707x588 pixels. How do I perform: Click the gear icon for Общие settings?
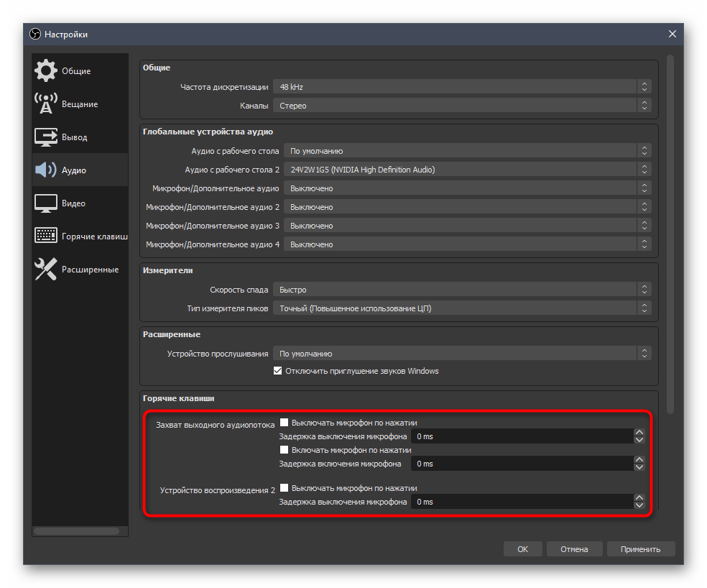46,71
